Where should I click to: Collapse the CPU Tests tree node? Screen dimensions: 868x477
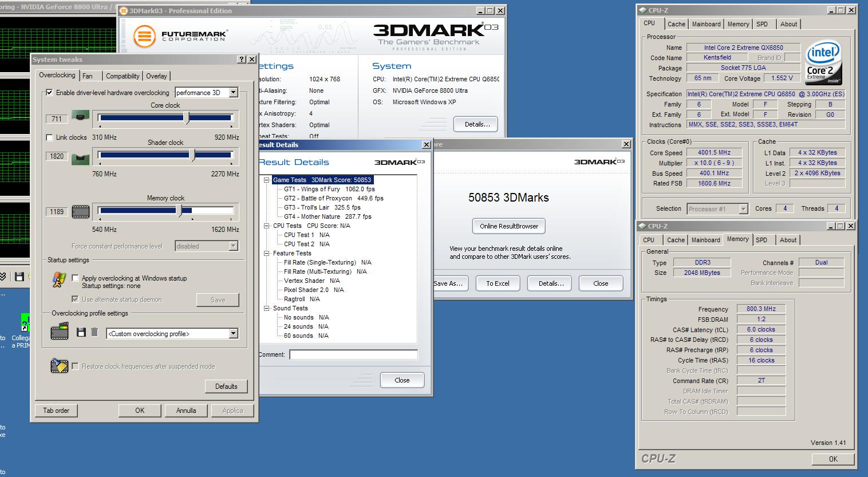tap(267, 226)
